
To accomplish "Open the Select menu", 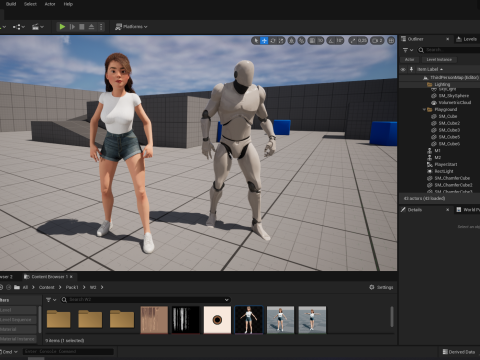I will [30, 4].
